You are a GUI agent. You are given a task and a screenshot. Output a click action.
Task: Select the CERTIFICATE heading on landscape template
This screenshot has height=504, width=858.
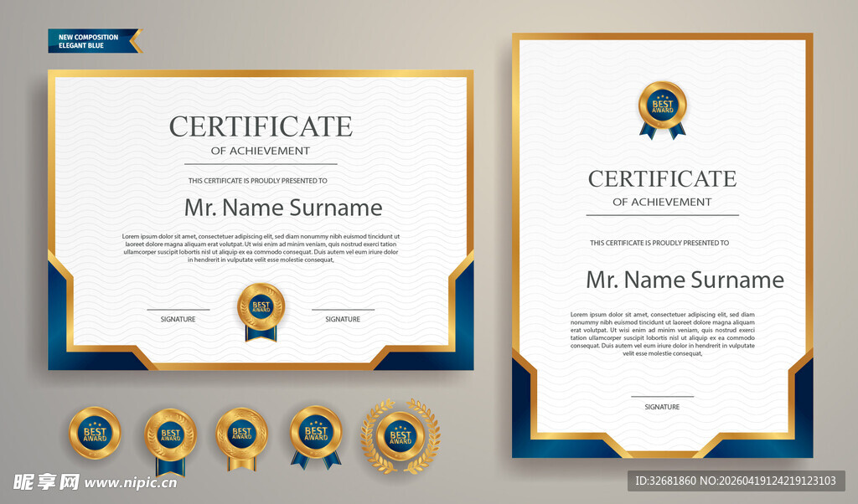(x=261, y=126)
